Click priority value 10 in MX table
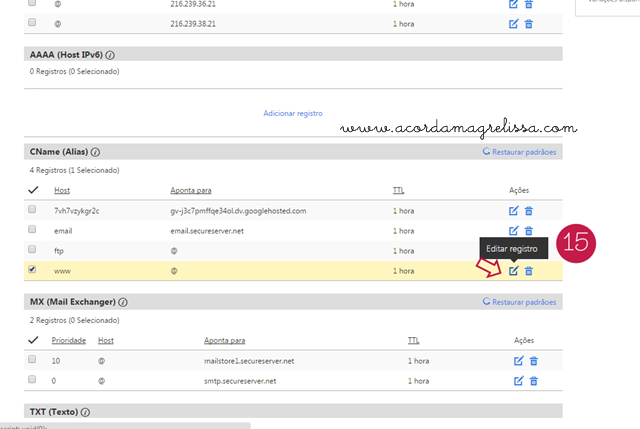Viewport: 640px width, 429px height. 56,361
